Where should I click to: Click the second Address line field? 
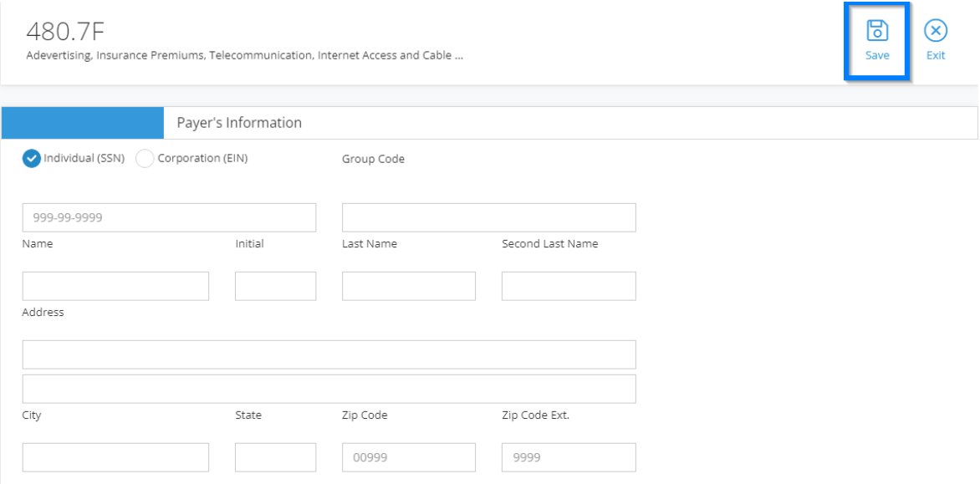tap(329, 389)
